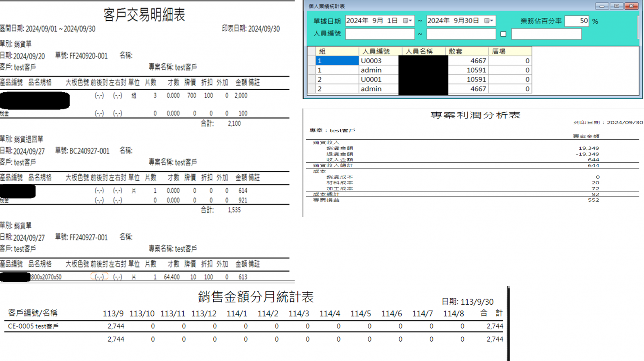Click the first 人員編號 input field
644x361 pixels.
(380, 34)
